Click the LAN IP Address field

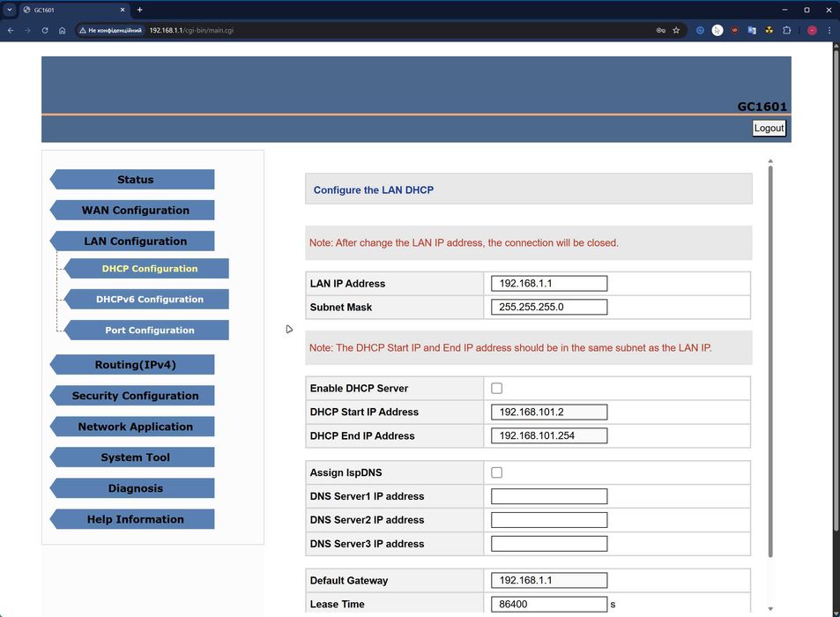tap(549, 283)
